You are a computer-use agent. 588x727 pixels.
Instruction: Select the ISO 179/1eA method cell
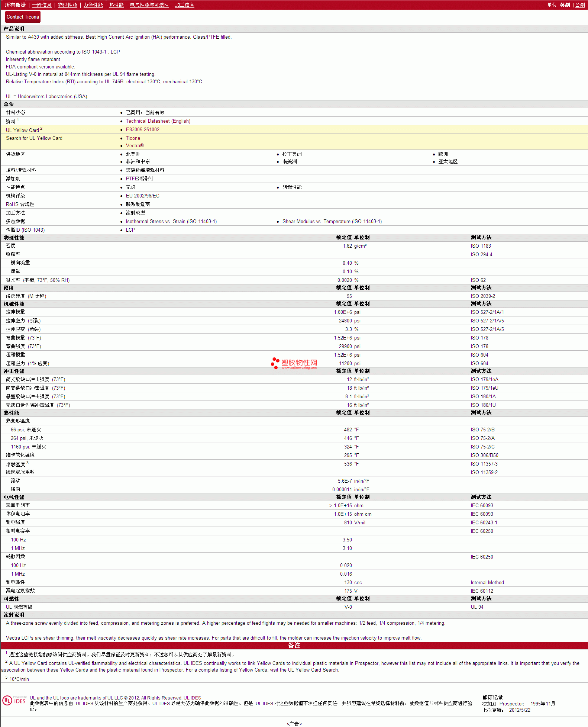click(484, 379)
